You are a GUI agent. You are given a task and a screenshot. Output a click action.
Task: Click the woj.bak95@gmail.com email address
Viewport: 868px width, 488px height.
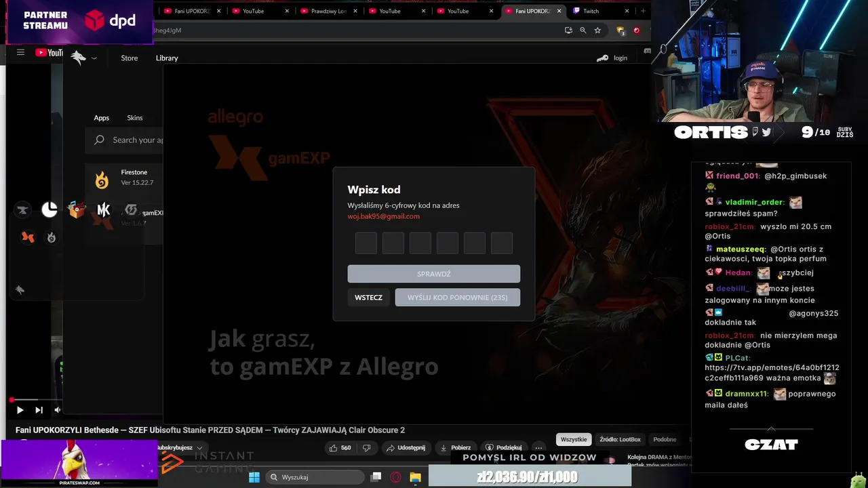384,216
